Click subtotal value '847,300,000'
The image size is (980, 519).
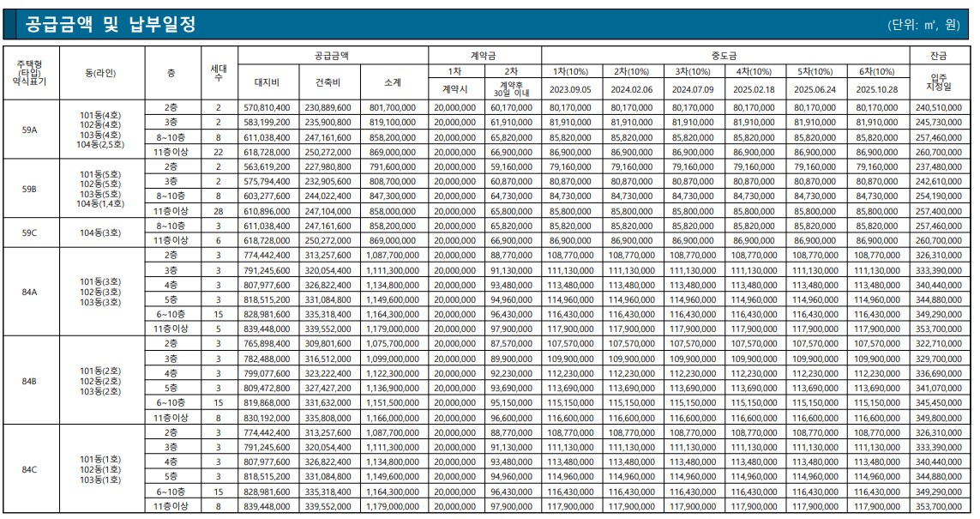pyautogui.click(x=393, y=196)
